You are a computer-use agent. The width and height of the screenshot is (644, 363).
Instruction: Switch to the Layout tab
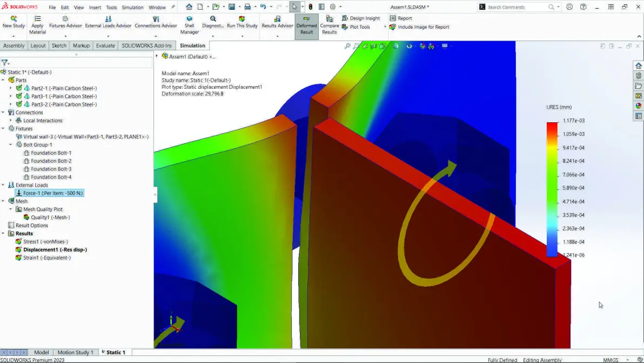(x=38, y=45)
